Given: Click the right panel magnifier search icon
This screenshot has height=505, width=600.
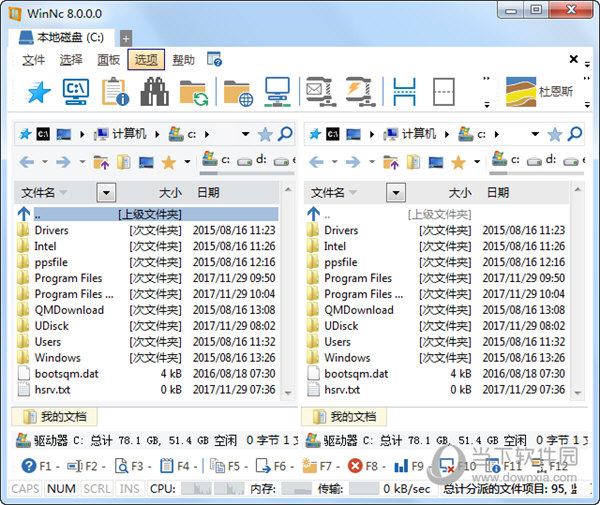Looking at the screenshot, I should (x=575, y=134).
